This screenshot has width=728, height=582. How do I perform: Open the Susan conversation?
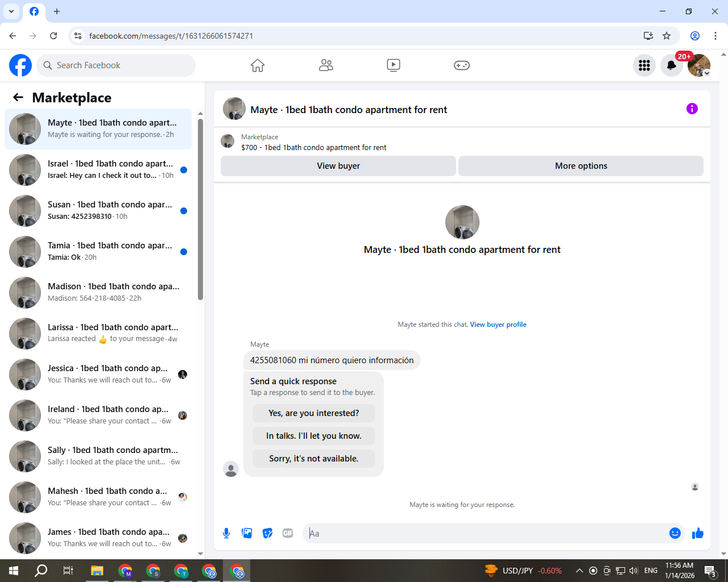pos(98,211)
